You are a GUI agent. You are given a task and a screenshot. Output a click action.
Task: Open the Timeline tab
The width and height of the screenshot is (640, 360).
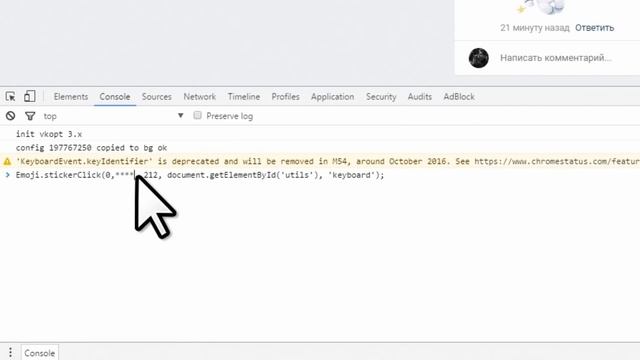(x=244, y=97)
